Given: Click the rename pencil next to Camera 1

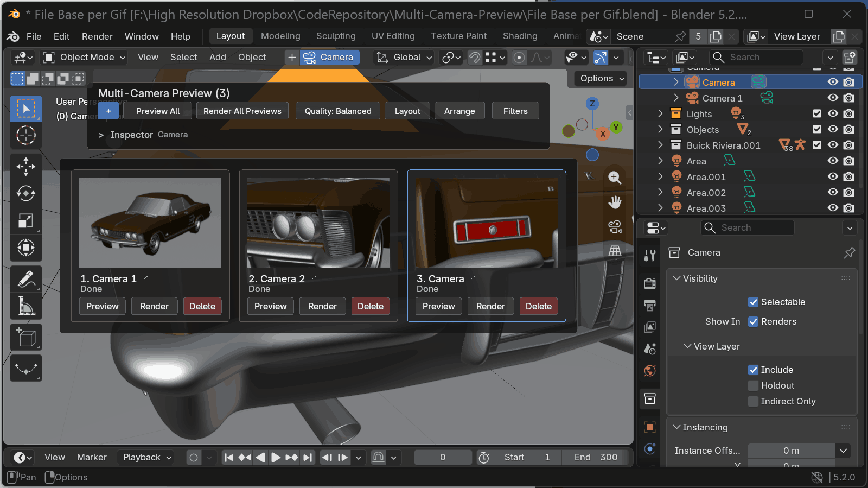Looking at the screenshot, I should [x=145, y=278].
